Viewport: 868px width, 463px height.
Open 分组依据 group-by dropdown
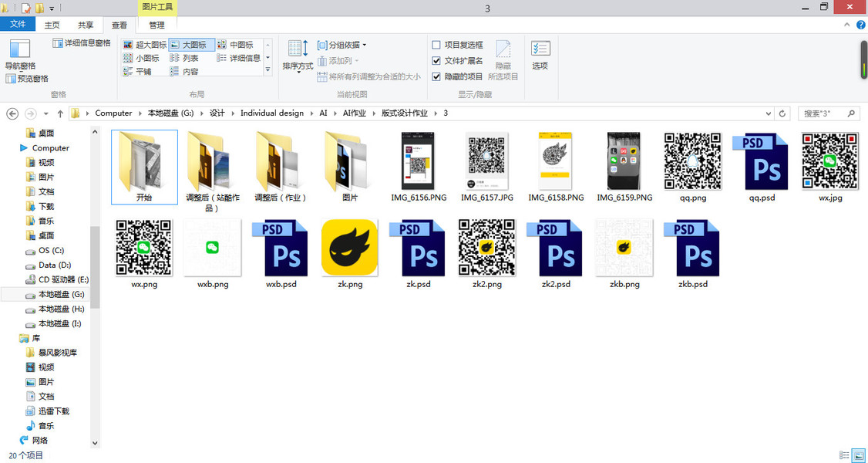point(341,45)
